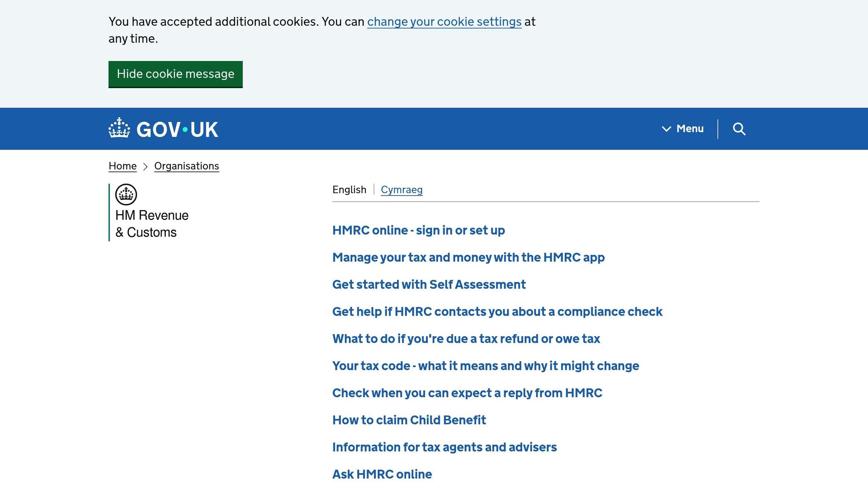Click the chevron next to Menu
The height and width of the screenshot is (488, 868).
pyautogui.click(x=666, y=129)
